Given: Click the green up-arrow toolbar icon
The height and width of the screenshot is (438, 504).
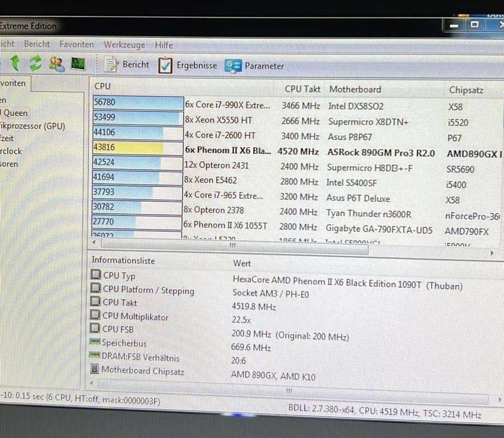Looking at the screenshot, I should [15, 63].
